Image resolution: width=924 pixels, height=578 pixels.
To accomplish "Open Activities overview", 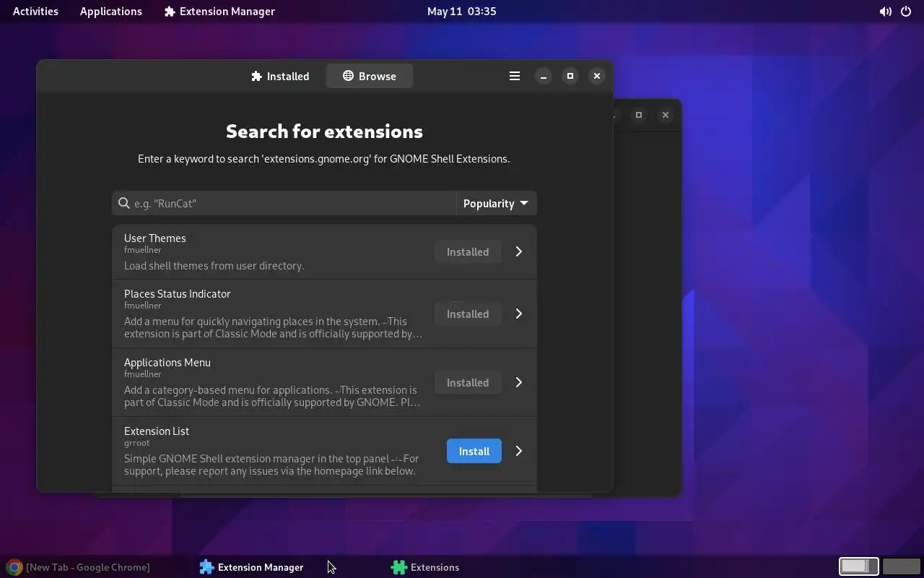I will click(35, 11).
